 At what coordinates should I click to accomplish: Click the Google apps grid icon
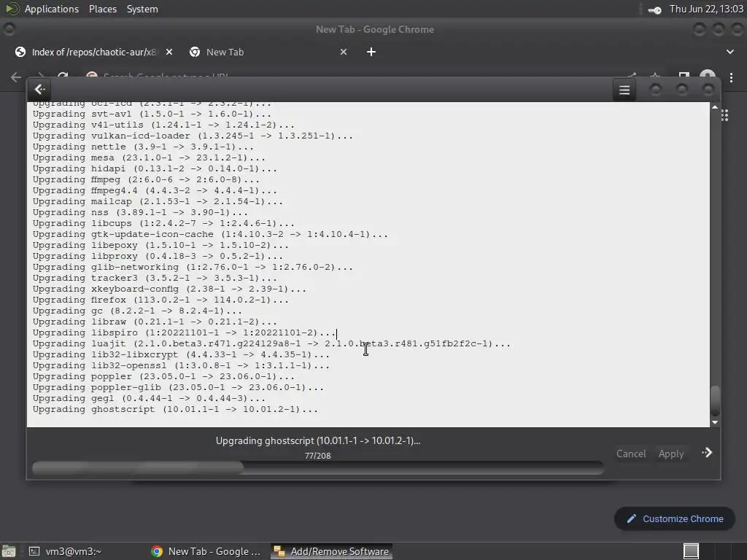click(x=724, y=115)
